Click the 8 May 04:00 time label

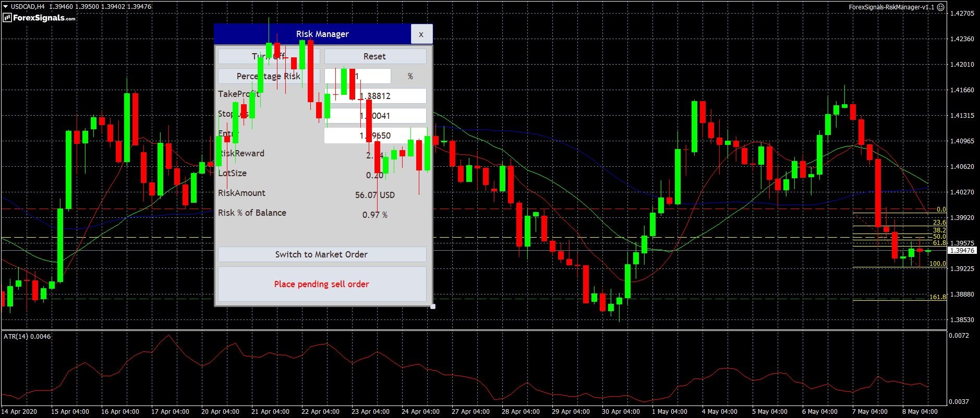click(920, 412)
